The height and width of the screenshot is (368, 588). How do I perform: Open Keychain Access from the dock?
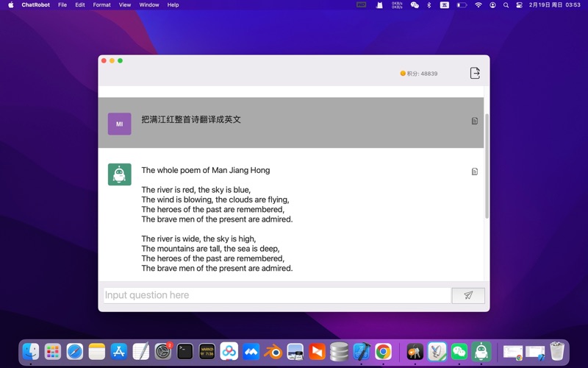coord(415,352)
